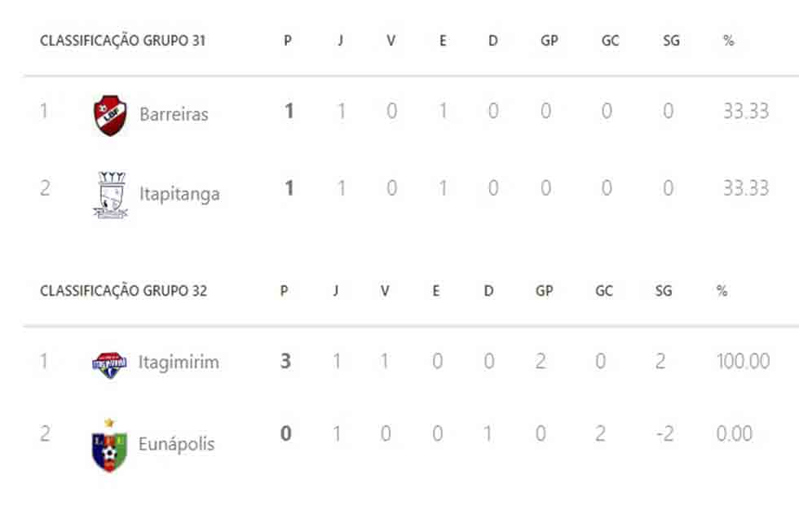Click Itagimirim's 100.00 percentage value
799x532 pixels.
[743, 362]
